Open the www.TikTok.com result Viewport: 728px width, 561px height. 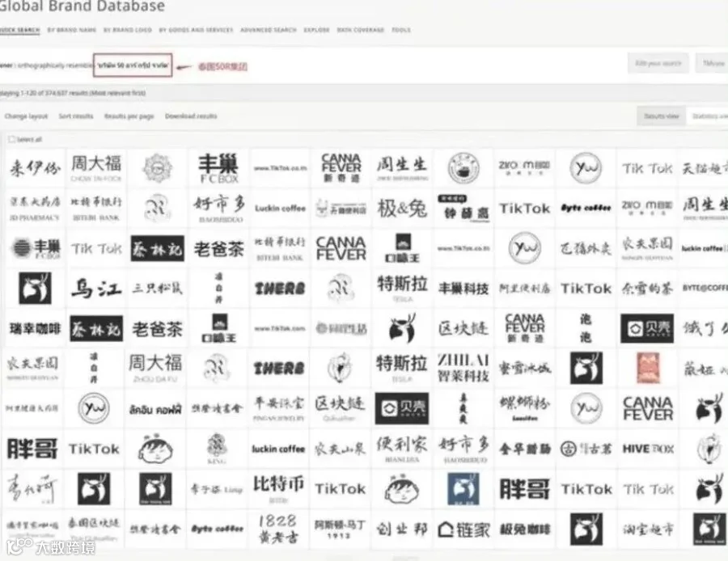pyautogui.click(x=280, y=328)
